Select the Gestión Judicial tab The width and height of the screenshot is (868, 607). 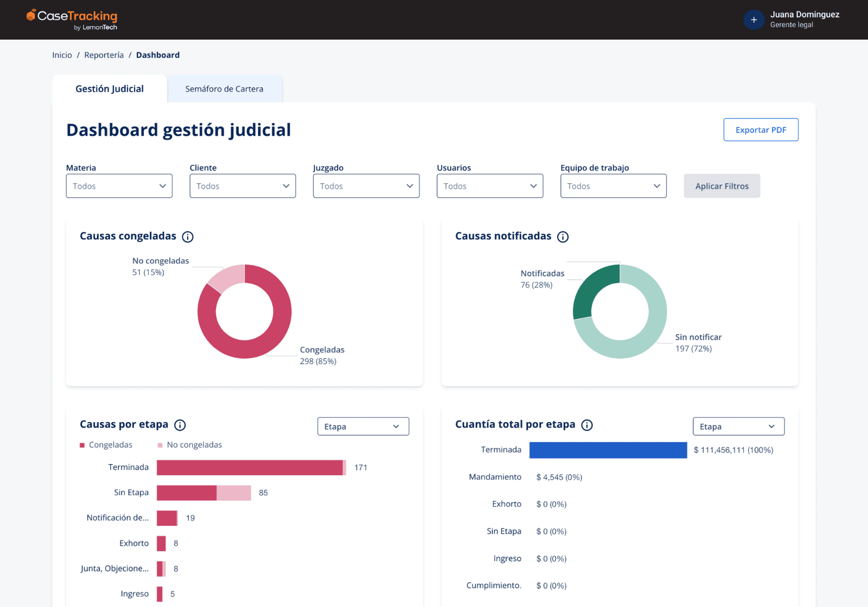point(109,88)
